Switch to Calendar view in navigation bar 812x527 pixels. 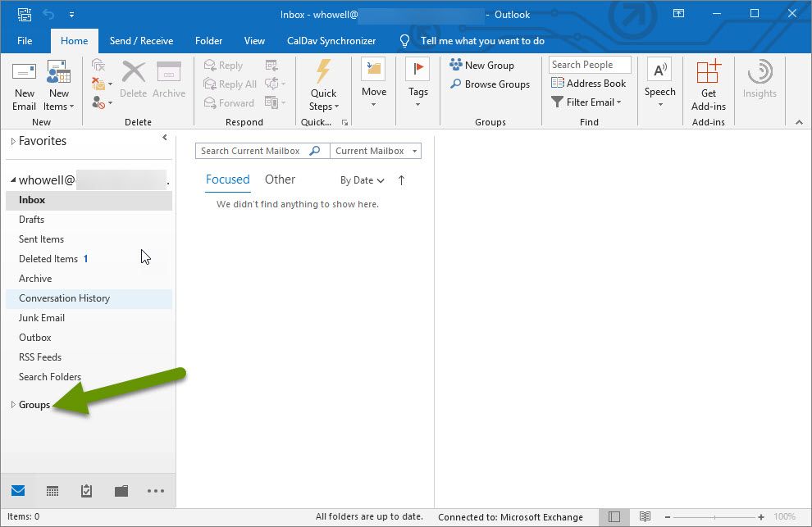pos(52,491)
